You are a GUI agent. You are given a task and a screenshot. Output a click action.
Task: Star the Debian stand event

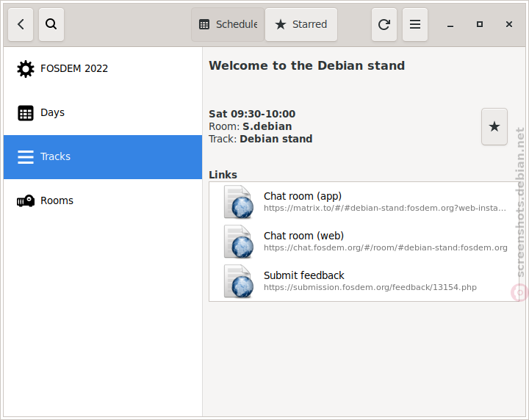tap(494, 127)
